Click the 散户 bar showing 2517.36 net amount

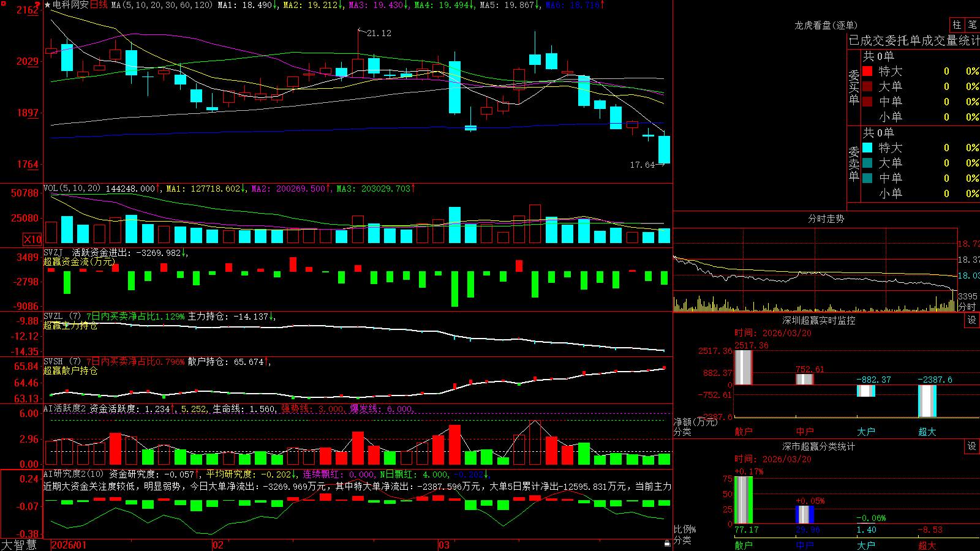click(x=744, y=367)
